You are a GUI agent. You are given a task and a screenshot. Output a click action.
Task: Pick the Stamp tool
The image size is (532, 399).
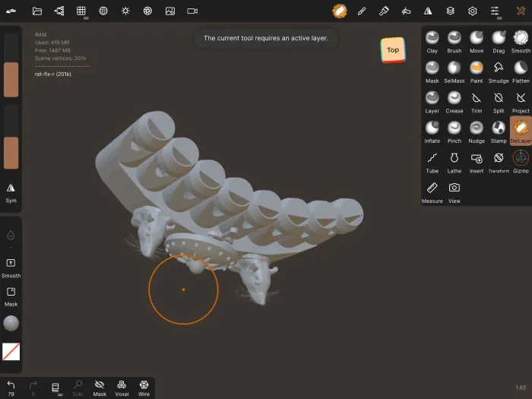499,131
